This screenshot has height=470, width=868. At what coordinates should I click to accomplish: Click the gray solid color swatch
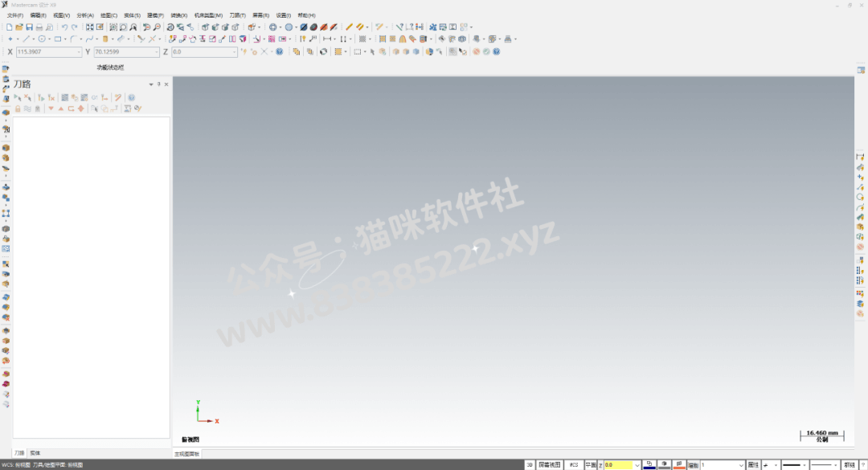(665, 465)
